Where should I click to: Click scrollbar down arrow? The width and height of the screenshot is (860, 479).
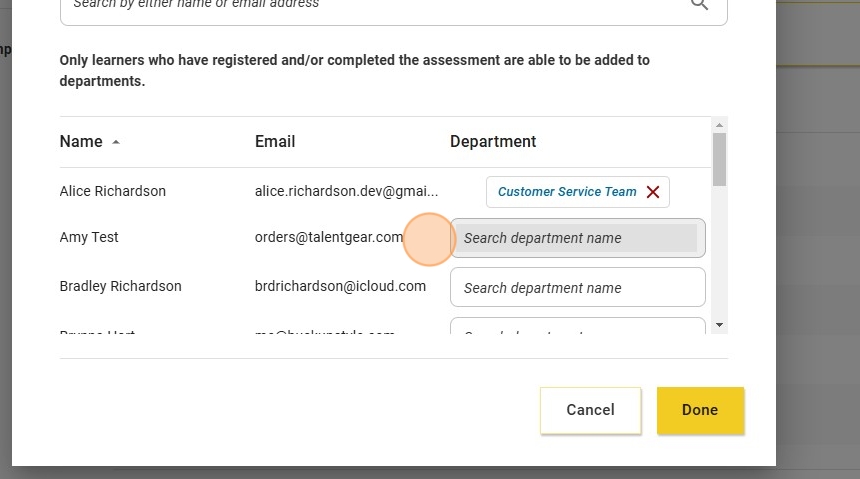pyautogui.click(x=719, y=325)
